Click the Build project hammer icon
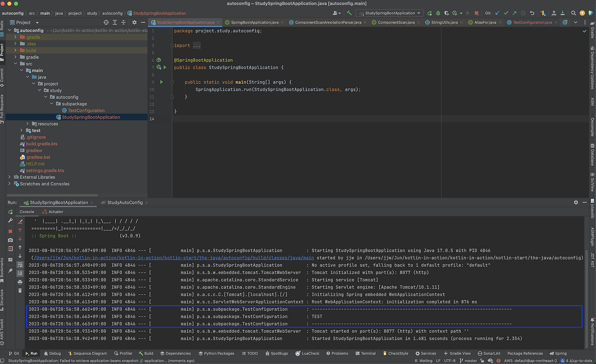Viewport: 596px width, 364px height. [349, 13]
